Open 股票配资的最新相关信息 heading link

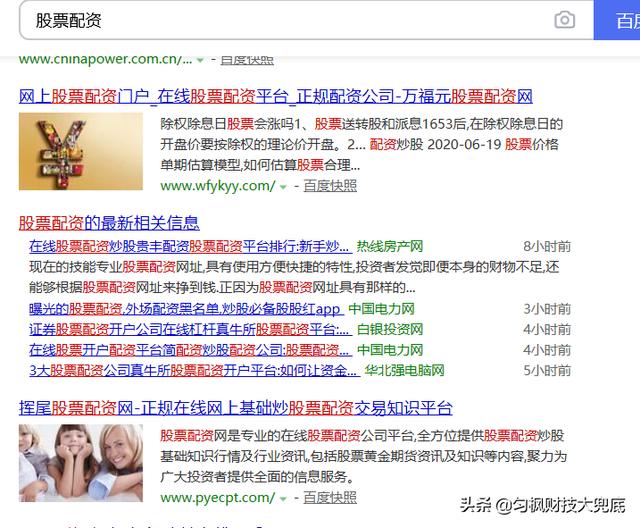[109, 223]
